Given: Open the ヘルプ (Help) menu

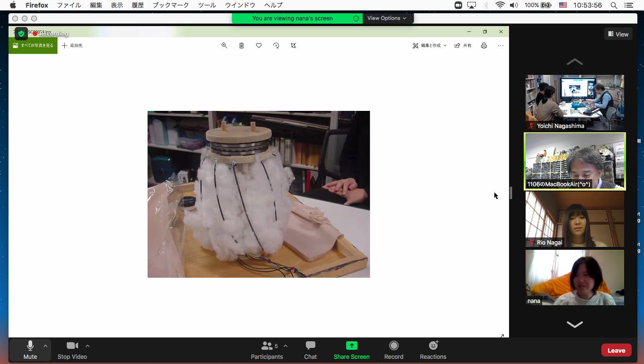Looking at the screenshot, I should click(273, 5).
